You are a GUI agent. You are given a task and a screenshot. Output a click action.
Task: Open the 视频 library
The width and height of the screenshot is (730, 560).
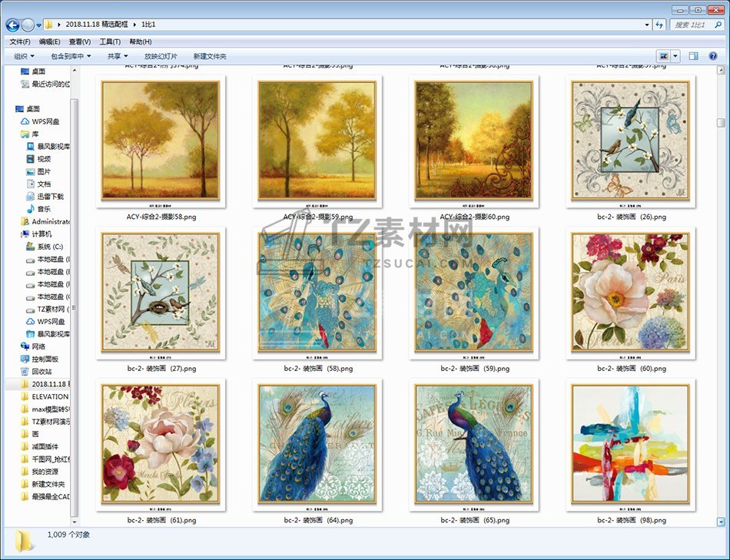tap(38, 159)
